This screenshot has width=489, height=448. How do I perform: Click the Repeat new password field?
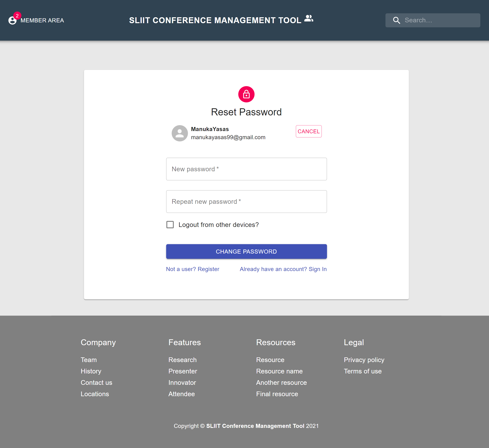click(247, 201)
